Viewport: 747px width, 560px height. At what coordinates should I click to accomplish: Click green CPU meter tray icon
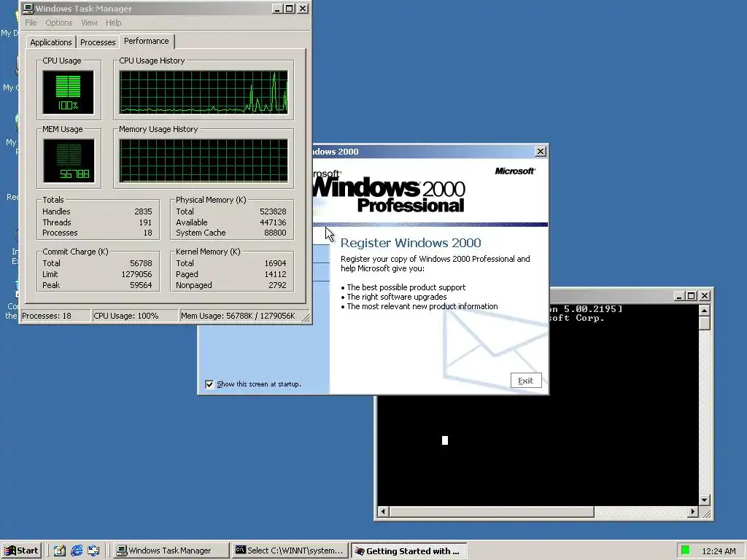[685, 551]
